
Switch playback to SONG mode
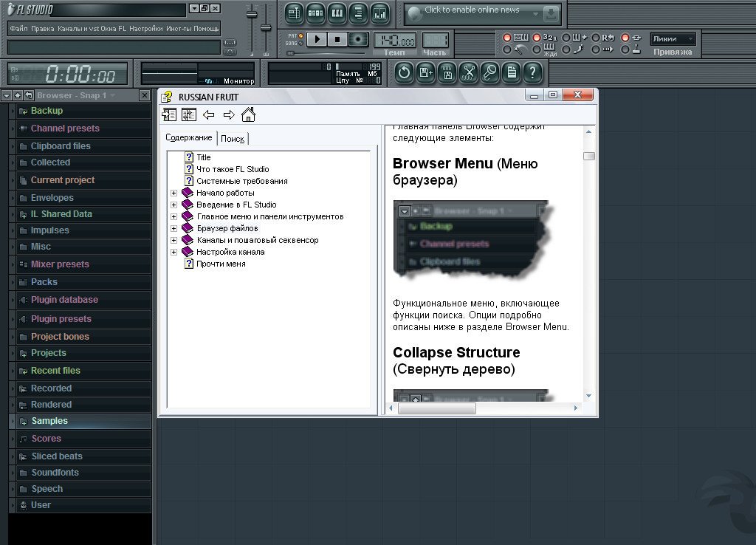point(300,44)
